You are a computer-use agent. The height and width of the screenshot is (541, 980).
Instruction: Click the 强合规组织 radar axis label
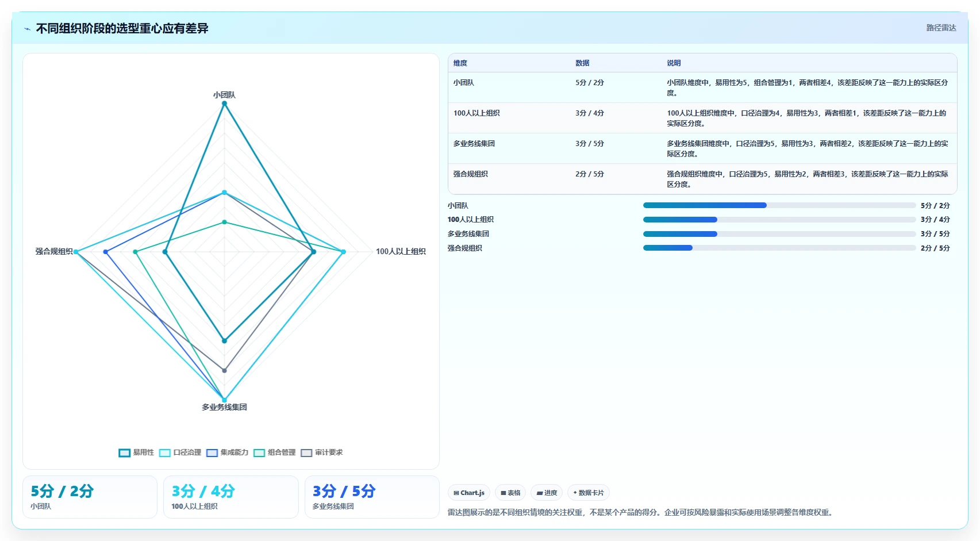pyautogui.click(x=54, y=251)
